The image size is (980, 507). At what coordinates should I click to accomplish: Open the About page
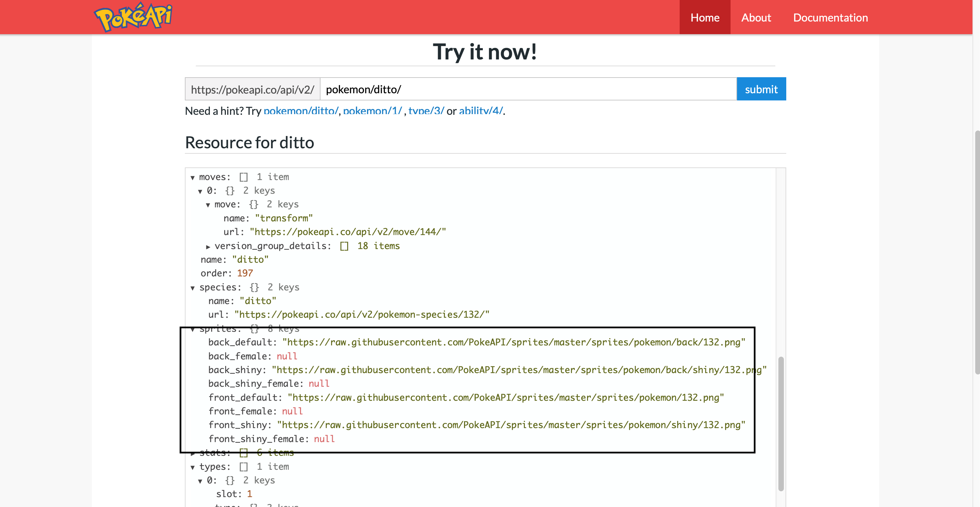click(756, 17)
